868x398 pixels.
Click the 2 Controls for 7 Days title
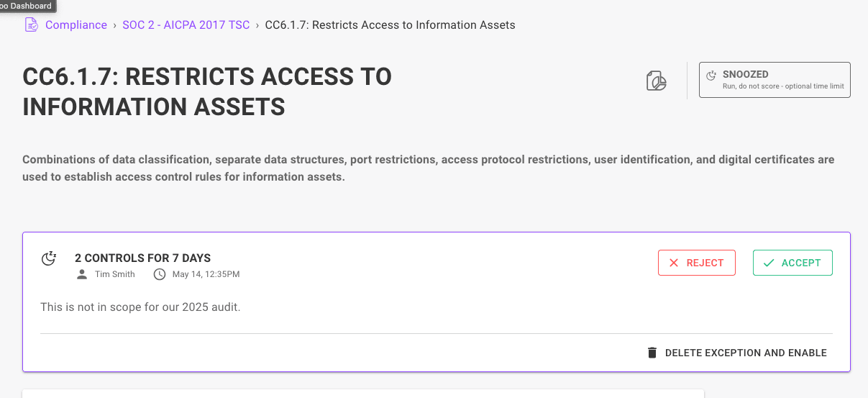pos(142,258)
